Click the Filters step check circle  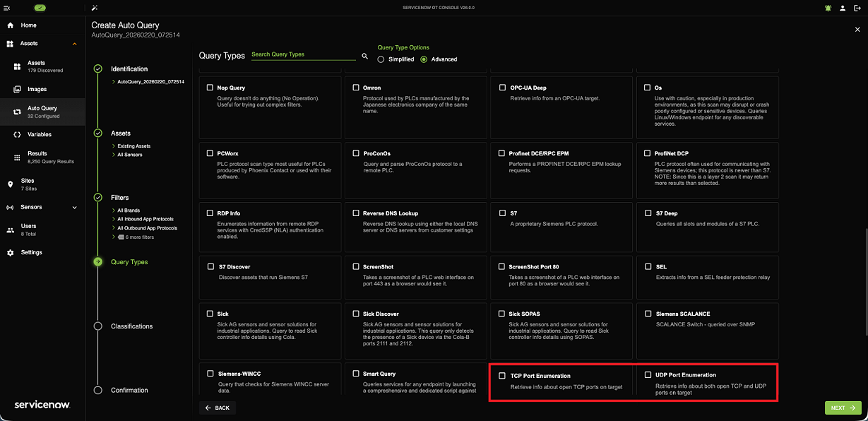coord(97,197)
